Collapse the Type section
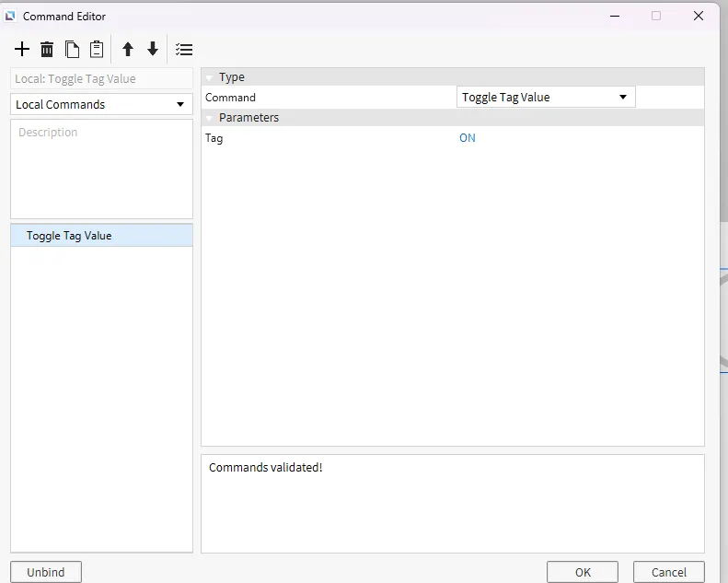 pyautogui.click(x=209, y=77)
